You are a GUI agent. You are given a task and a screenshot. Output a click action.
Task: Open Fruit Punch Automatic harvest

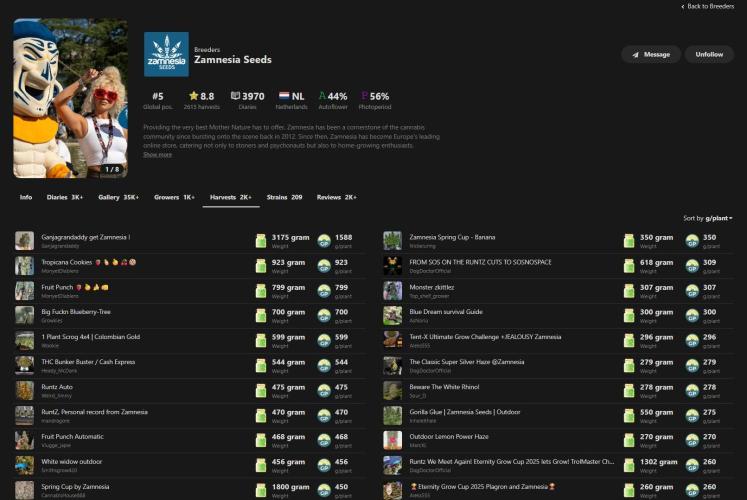tap(72, 436)
